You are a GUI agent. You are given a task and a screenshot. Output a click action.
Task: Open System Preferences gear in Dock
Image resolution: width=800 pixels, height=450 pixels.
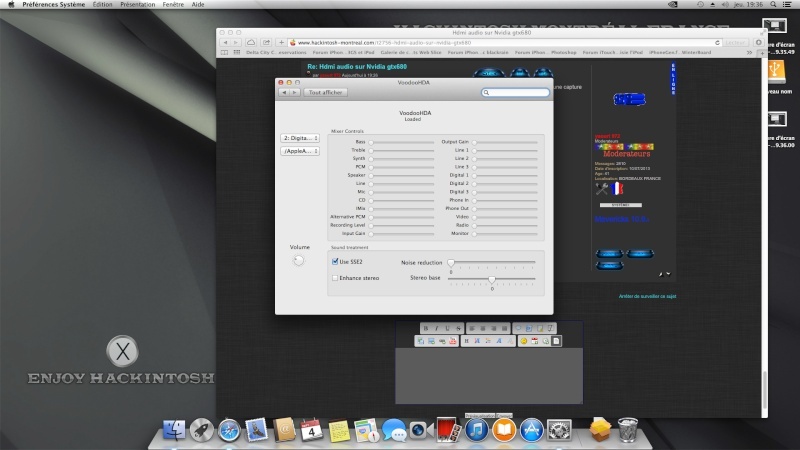(x=559, y=430)
